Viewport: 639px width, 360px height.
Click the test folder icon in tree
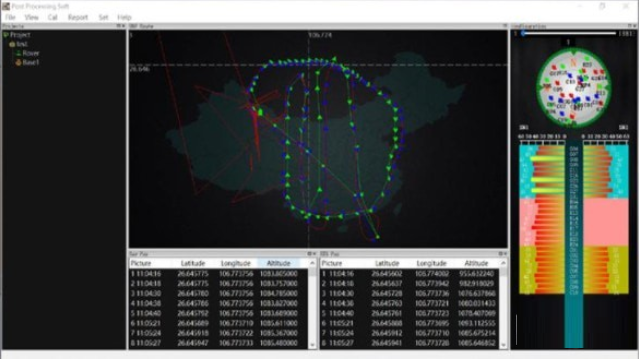(12, 44)
